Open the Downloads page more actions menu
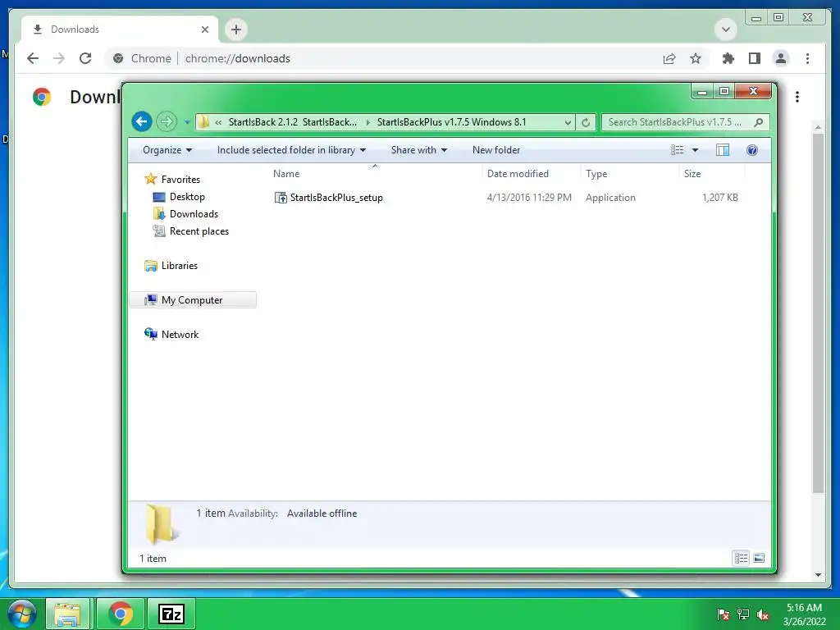Screen dimensions: 840x630 797,97
